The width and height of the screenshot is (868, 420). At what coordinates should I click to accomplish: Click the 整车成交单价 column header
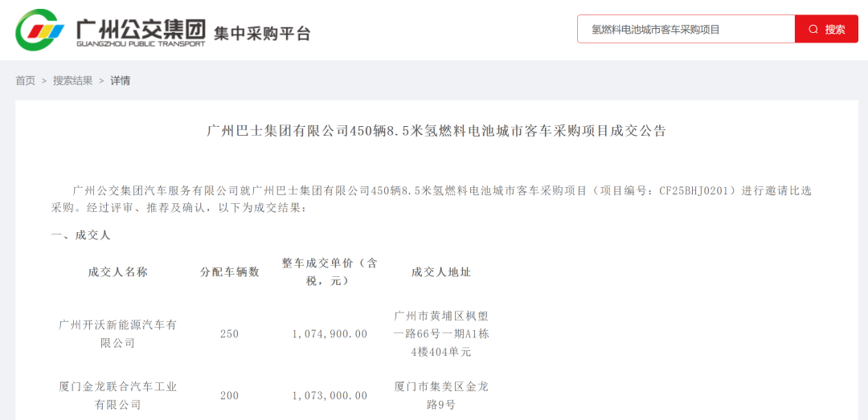pyautogui.click(x=330, y=271)
